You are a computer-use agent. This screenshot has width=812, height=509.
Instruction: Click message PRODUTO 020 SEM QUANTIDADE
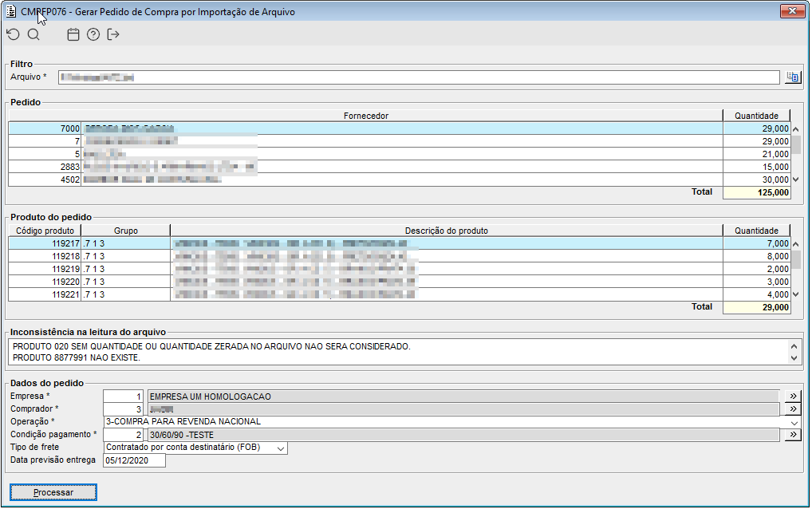click(x=211, y=346)
